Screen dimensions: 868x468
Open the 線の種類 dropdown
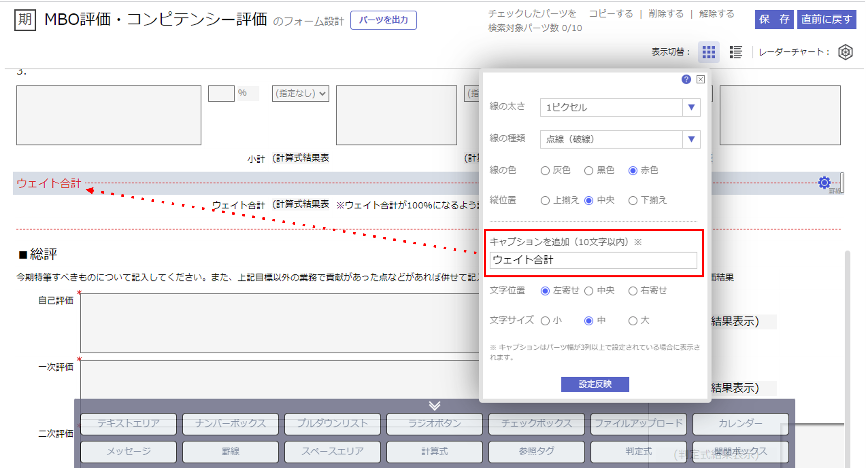691,139
